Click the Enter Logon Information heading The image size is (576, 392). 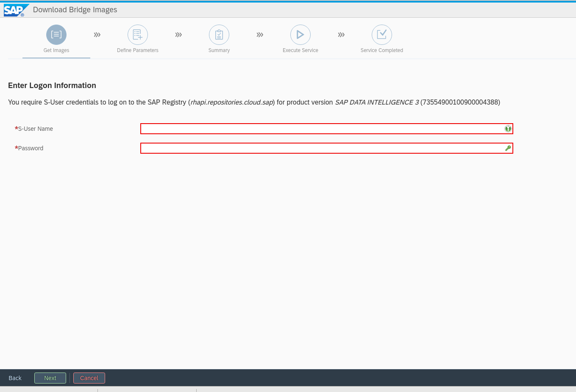pos(52,86)
